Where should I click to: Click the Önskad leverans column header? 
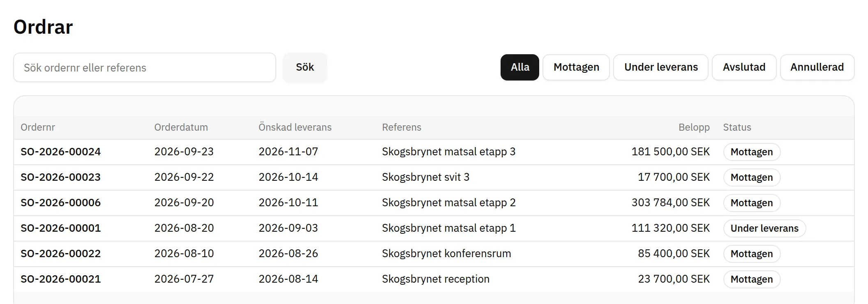coord(295,127)
